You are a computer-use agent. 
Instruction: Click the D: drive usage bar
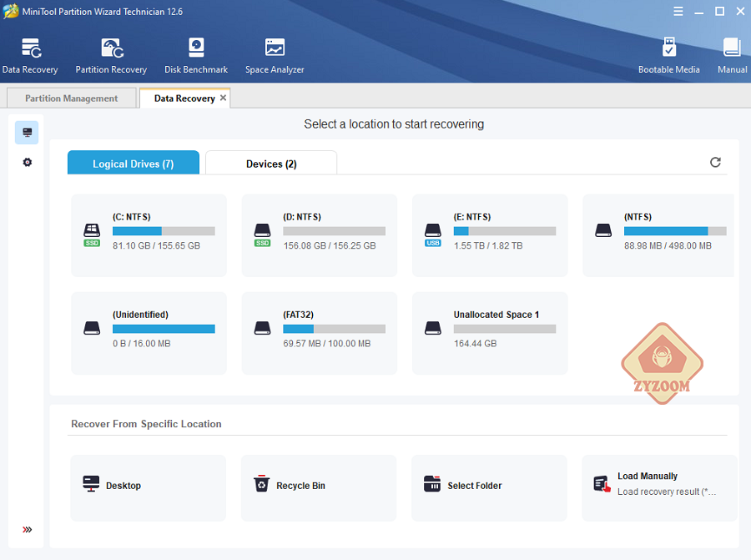click(x=335, y=231)
